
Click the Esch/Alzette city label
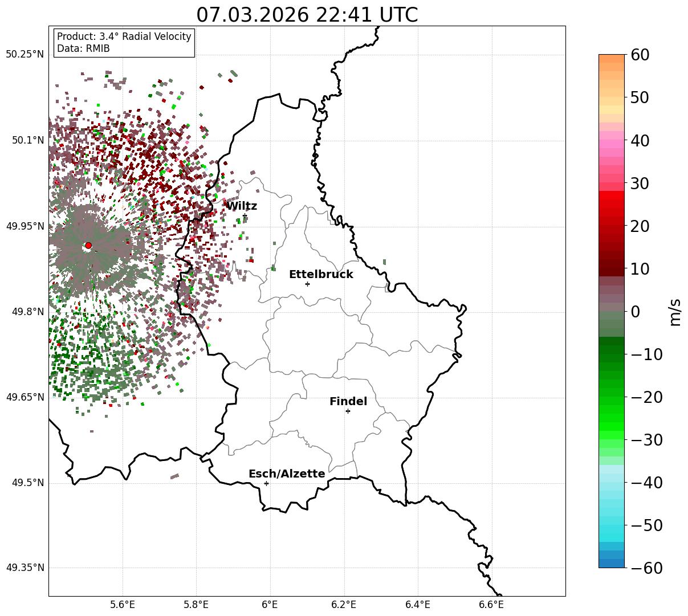[287, 474]
